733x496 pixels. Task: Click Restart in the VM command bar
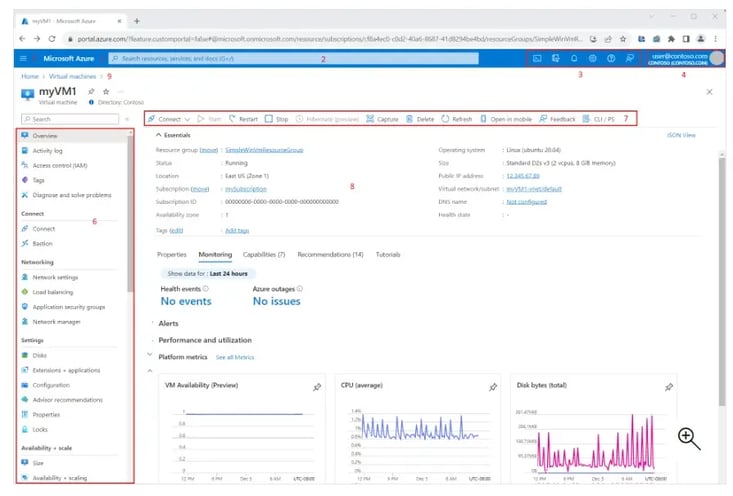coord(244,119)
